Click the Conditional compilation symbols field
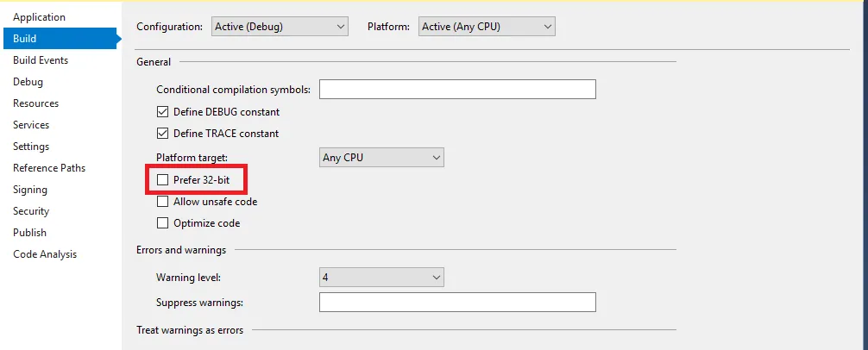 (457, 90)
